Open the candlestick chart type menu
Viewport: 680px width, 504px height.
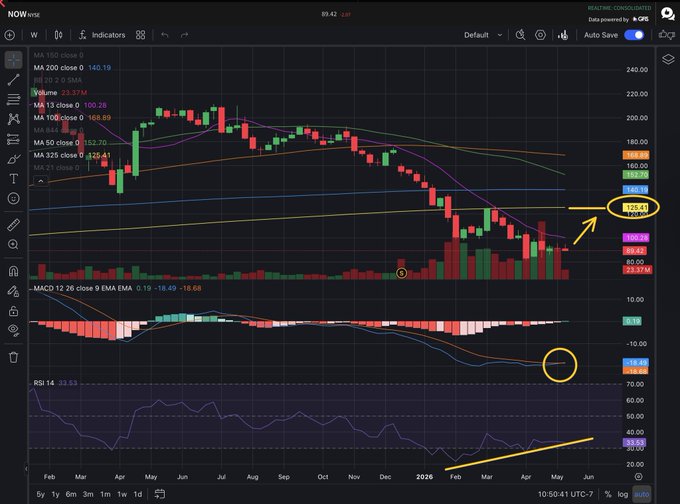coord(58,35)
